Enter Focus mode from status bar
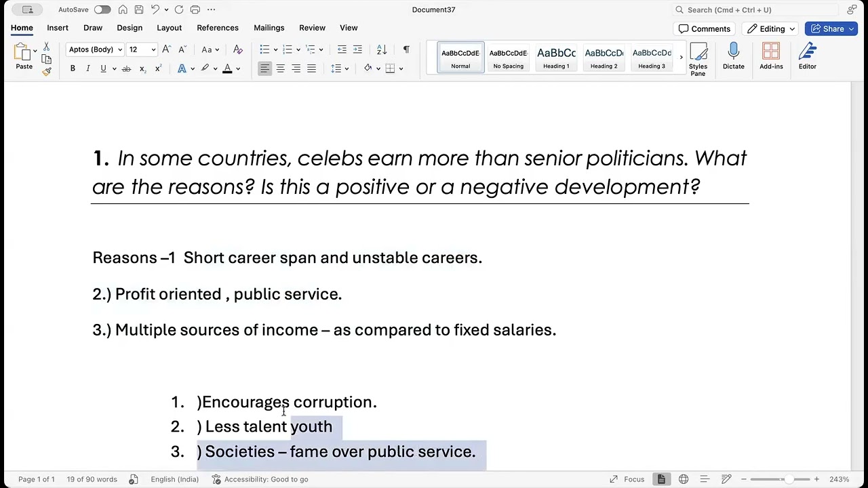Screen dimensions: 868x488 (x=627, y=479)
